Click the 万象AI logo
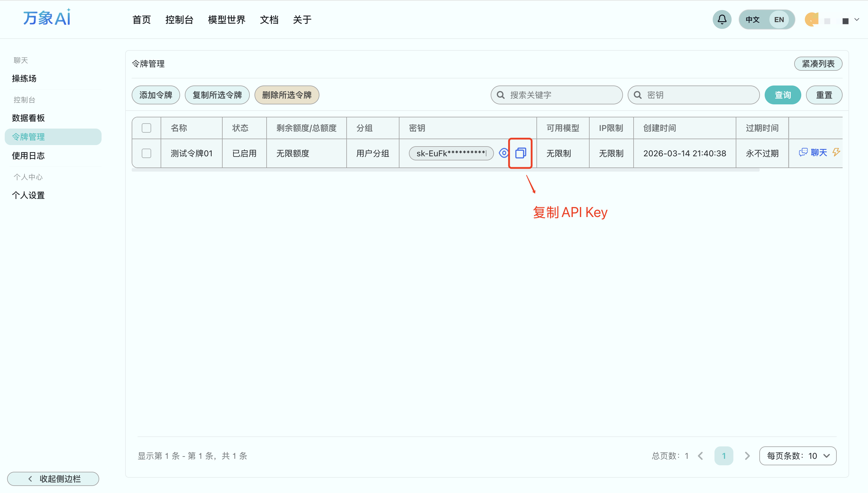Screen dimensions: 868x493 click(47, 18)
